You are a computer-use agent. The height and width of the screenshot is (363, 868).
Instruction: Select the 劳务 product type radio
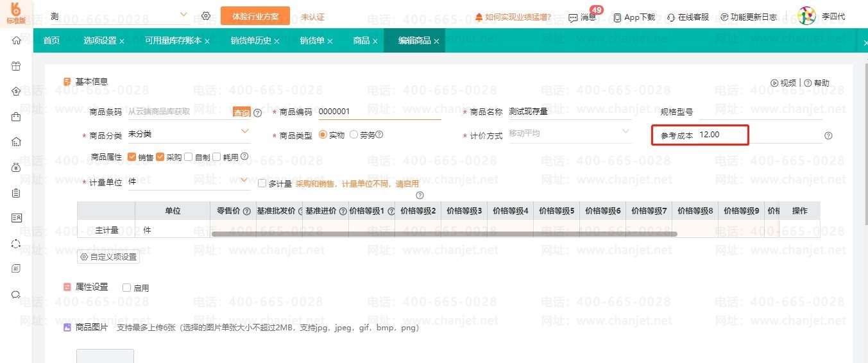point(353,135)
